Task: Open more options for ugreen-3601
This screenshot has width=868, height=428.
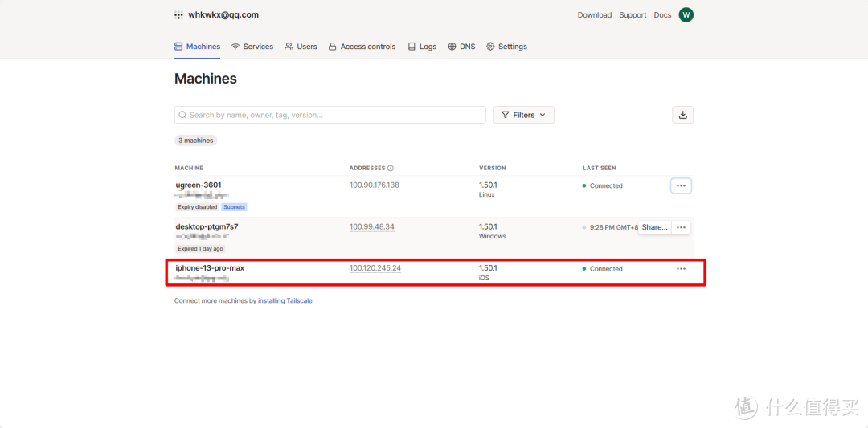Action: tap(681, 185)
